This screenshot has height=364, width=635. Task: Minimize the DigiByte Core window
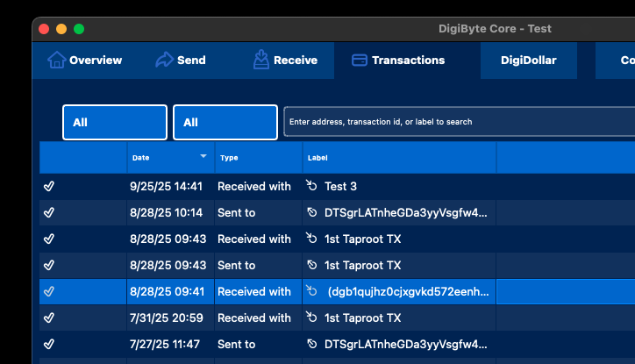pos(61,29)
